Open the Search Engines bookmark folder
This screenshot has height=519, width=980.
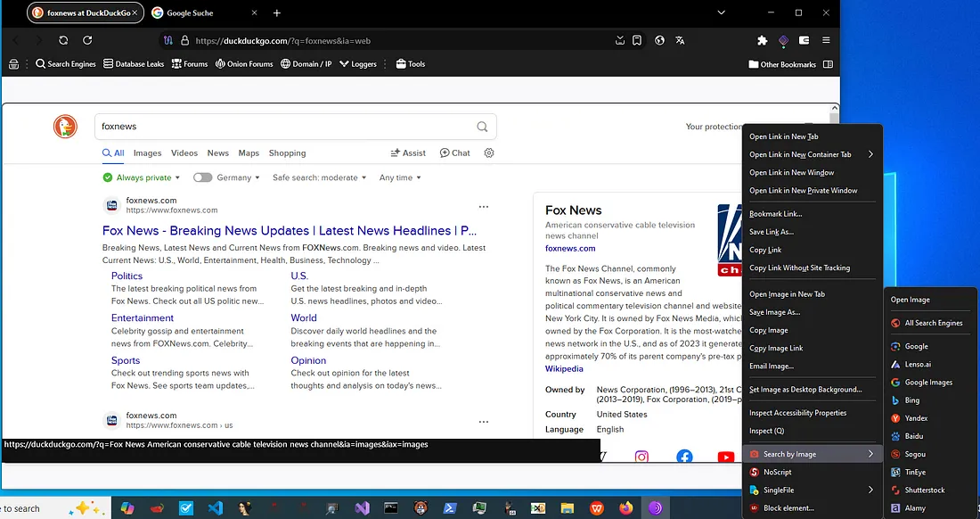click(66, 64)
